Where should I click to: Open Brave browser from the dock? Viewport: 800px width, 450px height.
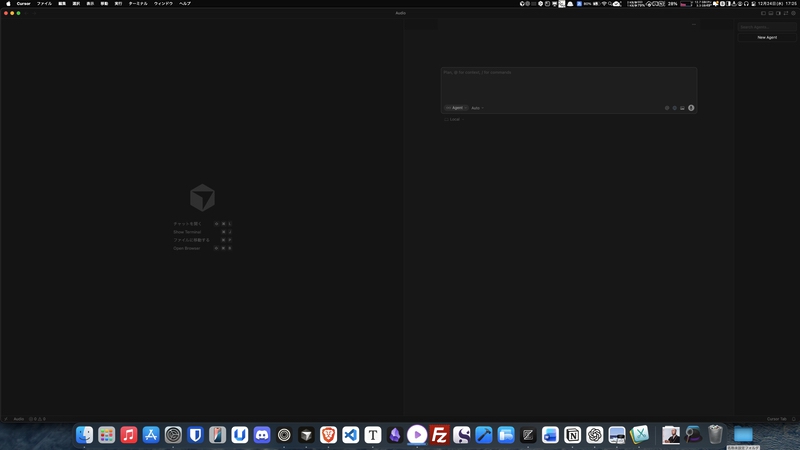(328, 435)
